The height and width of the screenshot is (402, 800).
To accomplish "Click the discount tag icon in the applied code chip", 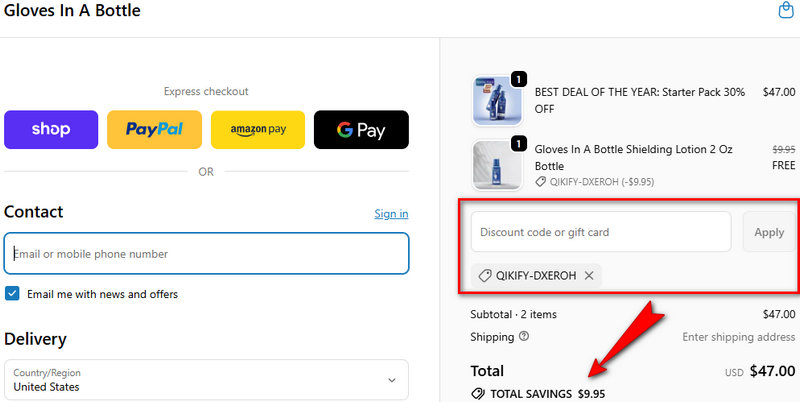I will pos(485,276).
